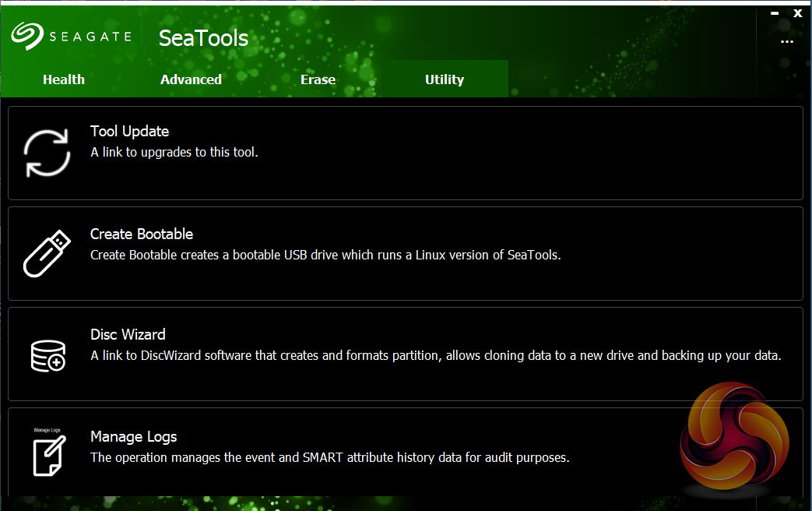Click the bootable USB Linux description text

pyautogui.click(x=325, y=255)
